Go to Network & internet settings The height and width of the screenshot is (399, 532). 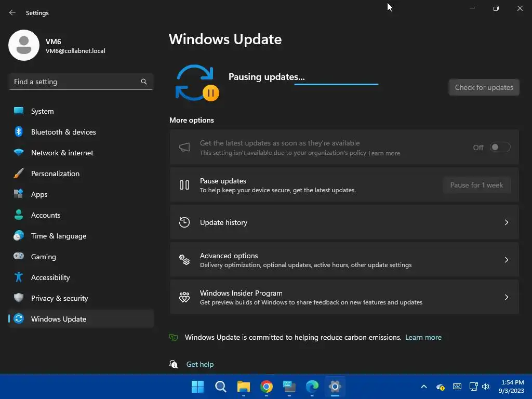click(x=81, y=153)
